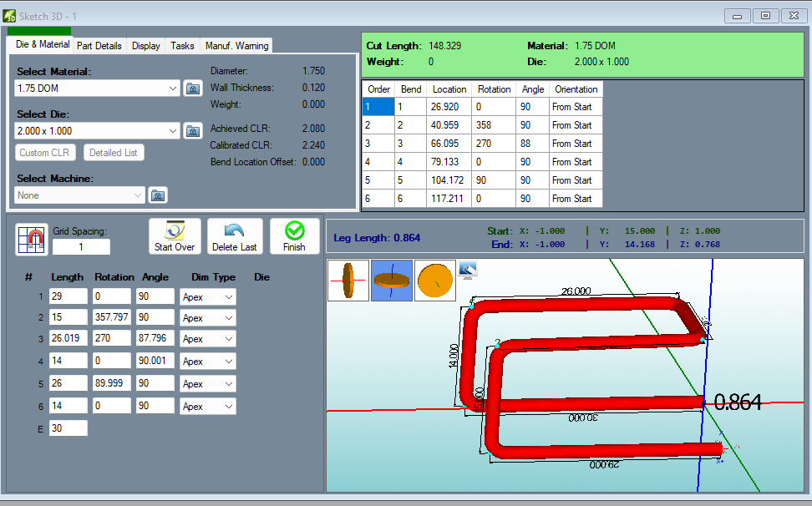Select the top angled view disc icon

point(392,281)
